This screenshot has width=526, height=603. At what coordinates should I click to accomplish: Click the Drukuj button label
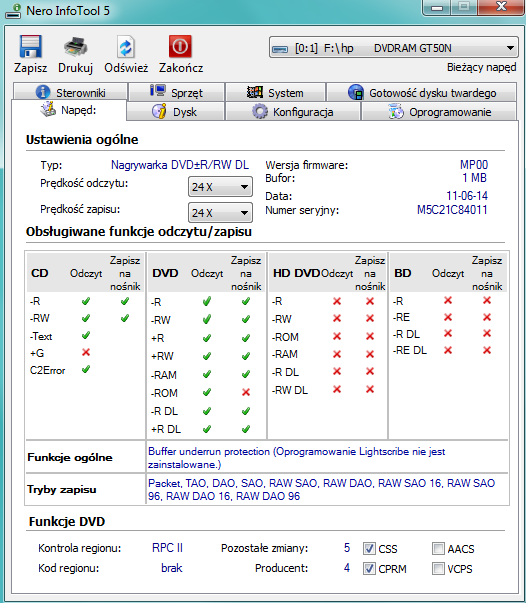click(x=75, y=68)
